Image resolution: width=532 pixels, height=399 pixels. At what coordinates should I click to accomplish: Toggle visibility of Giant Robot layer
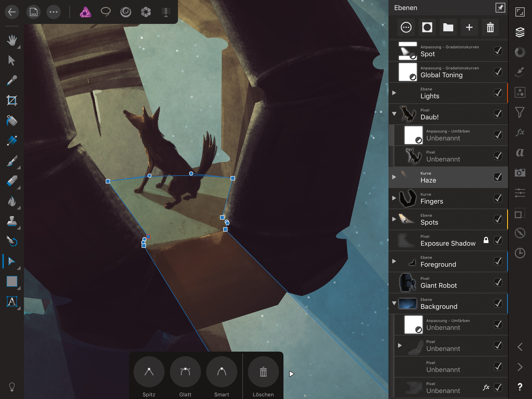tap(498, 282)
